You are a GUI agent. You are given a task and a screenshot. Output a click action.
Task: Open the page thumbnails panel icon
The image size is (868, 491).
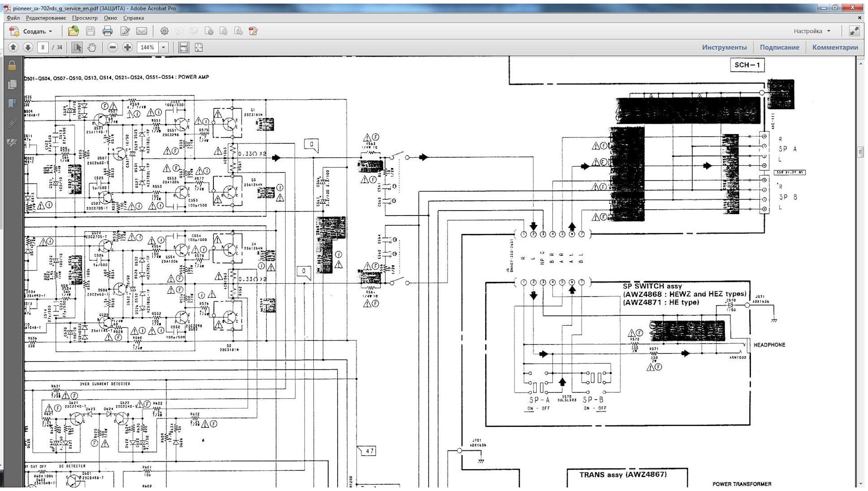tap(12, 84)
